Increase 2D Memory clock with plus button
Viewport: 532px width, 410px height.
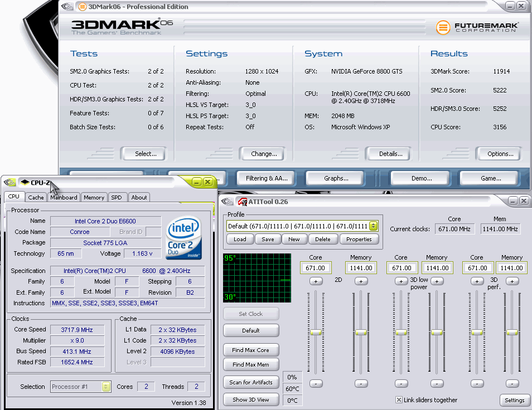click(361, 281)
